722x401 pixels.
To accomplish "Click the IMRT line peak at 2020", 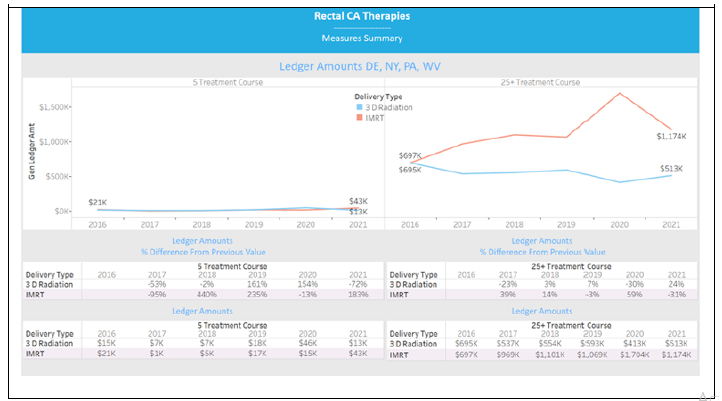I will pyautogui.click(x=620, y=93).
